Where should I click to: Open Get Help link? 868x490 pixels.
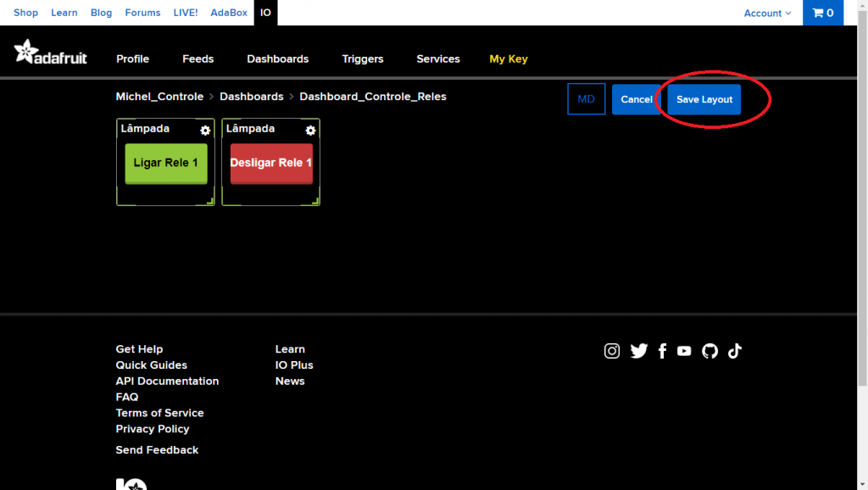[x=140, y=348]
